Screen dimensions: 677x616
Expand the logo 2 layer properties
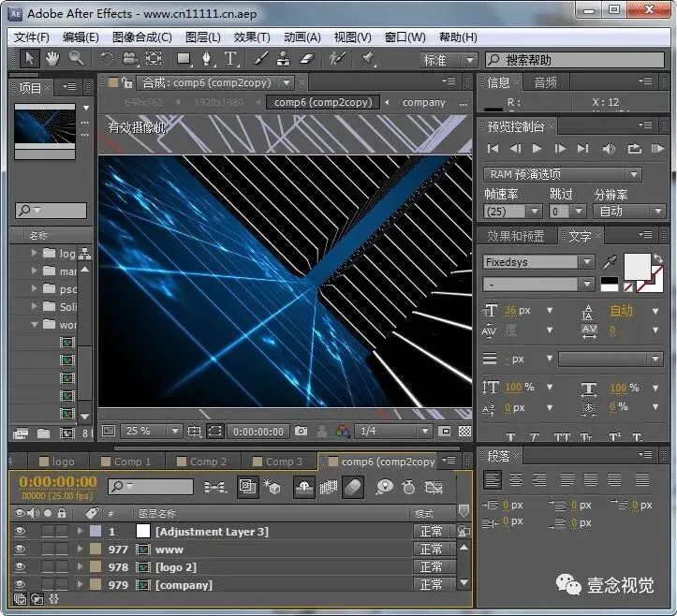(x=80, y=567)
